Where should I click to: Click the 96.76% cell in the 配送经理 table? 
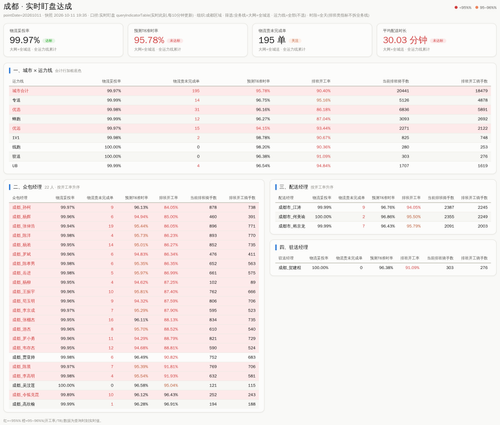388,207
